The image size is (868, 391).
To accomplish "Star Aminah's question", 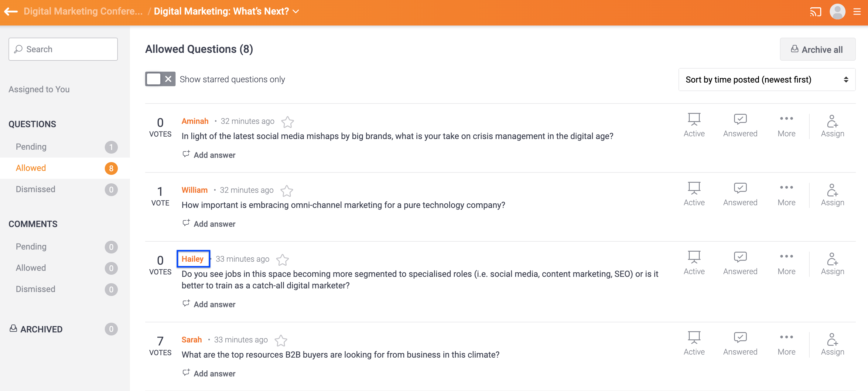I will 287,122.
